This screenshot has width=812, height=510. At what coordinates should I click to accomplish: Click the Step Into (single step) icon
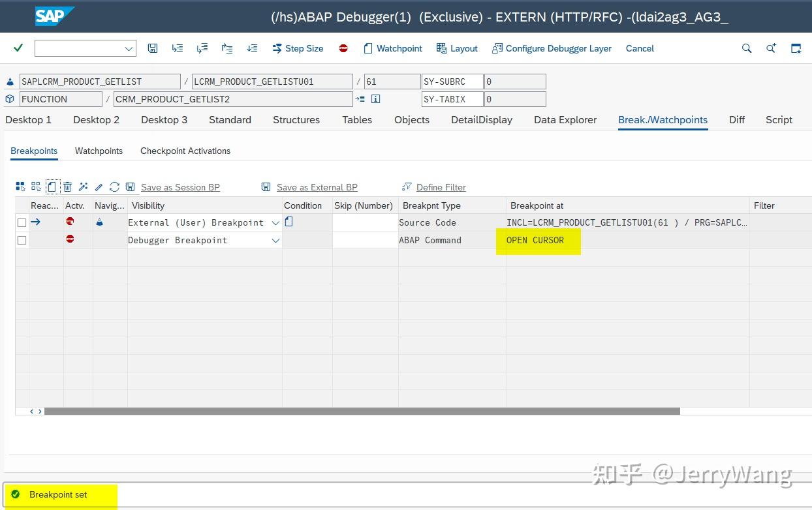coord(178,48)
